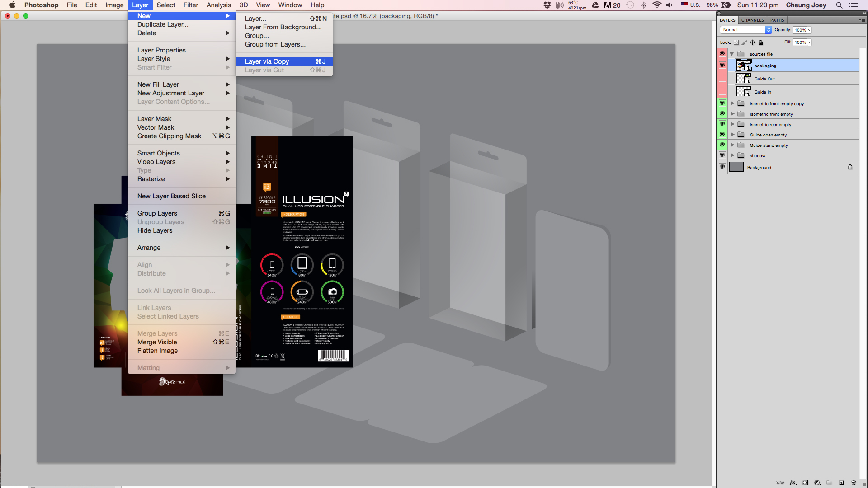Screen dimensions: 868x488
Task: Click Merge Visible
Action: 182,342
